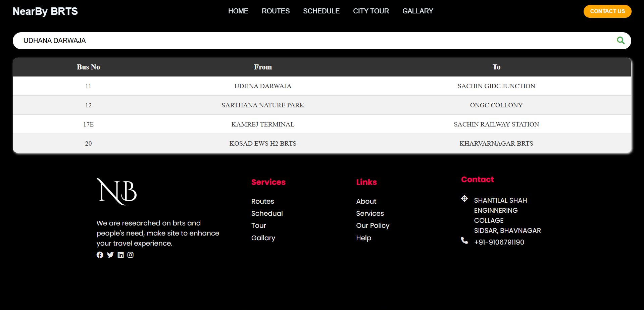Open the Facebook social icon
This screenshot has height=310, width=644.
pyautogui.click(x=100, y=255)
